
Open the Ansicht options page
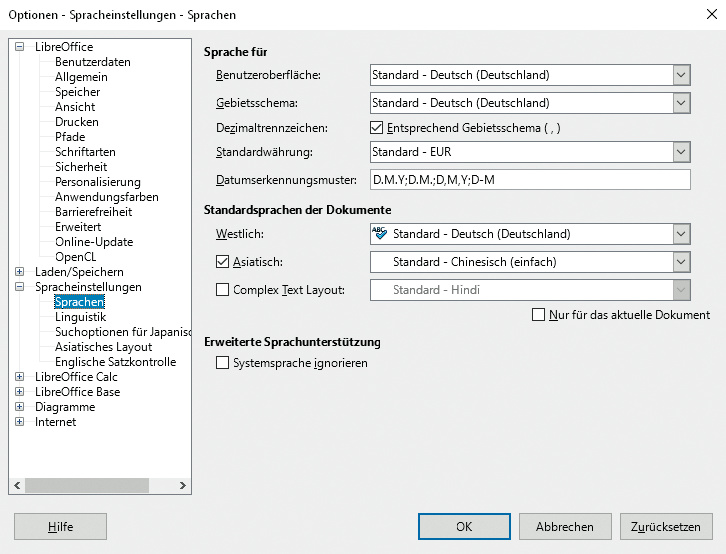tap(75, 107)
